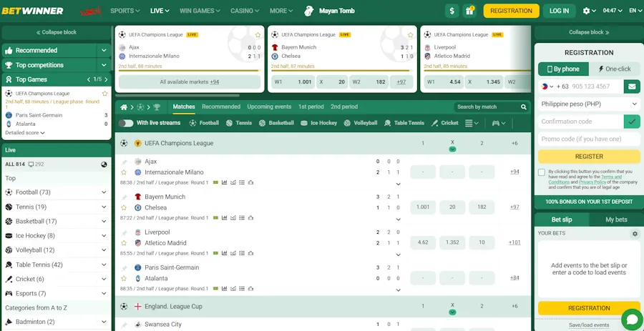This screenshot has height=331, width=644.
Task: Click the yellow REGISTER button
Action: (x=589, y=157)
